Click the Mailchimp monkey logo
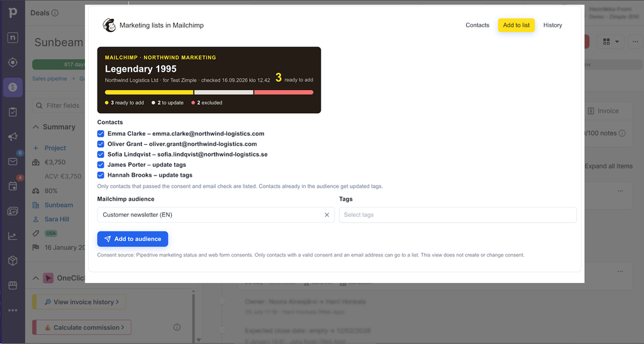The width and height of the screenshot is (644, 344). 109,25
